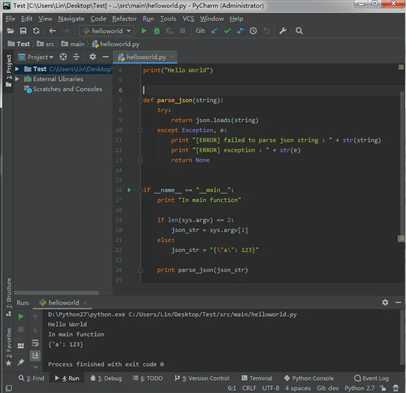Screen dimensions: 406x393
Task: Open the helloworld run configuration dropdown
Action: pos(107,31)
